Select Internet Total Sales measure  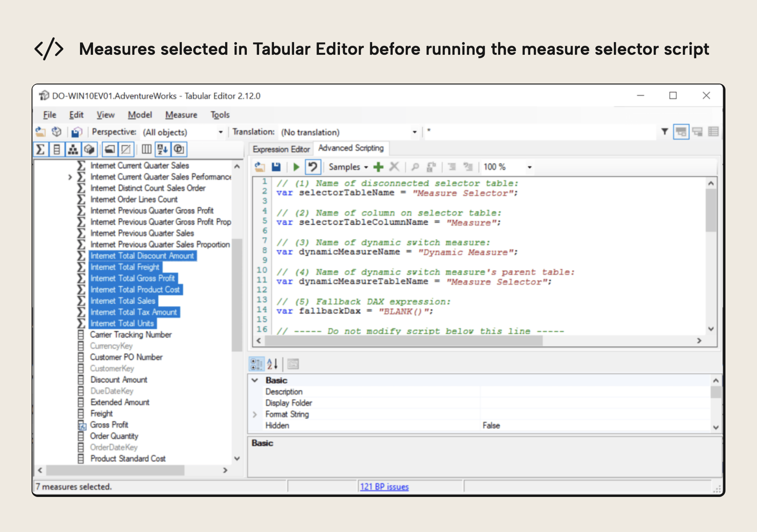pos(123,301)
